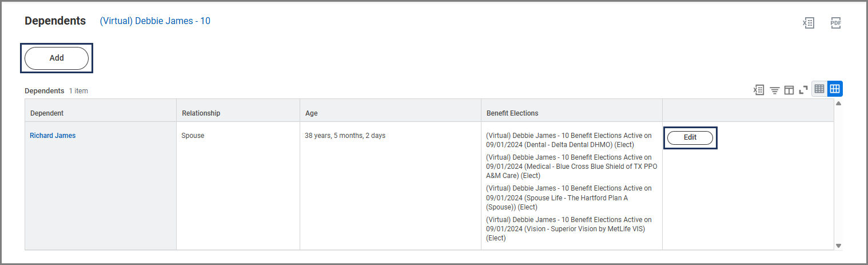Image resolution: width=868 pixels, height=265 pixels.
Task: Open the column preferences icon
Action: [789, 90]
